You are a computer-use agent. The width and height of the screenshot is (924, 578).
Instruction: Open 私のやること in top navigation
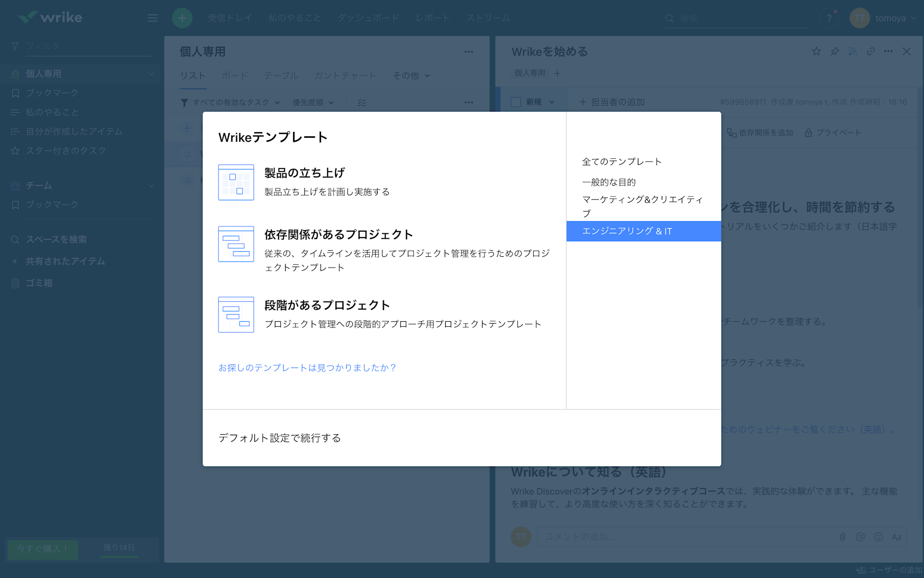click(x=294, y=18)
